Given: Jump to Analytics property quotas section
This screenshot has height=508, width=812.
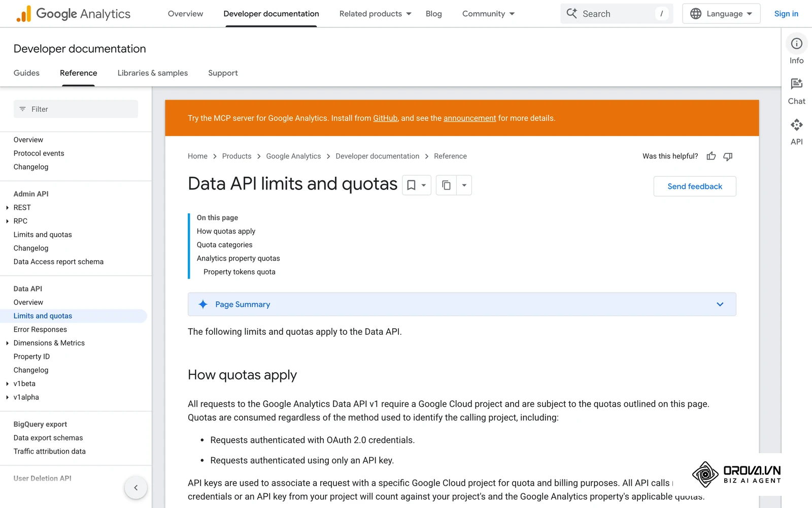Looking at the screenshot, I should 238,258.
